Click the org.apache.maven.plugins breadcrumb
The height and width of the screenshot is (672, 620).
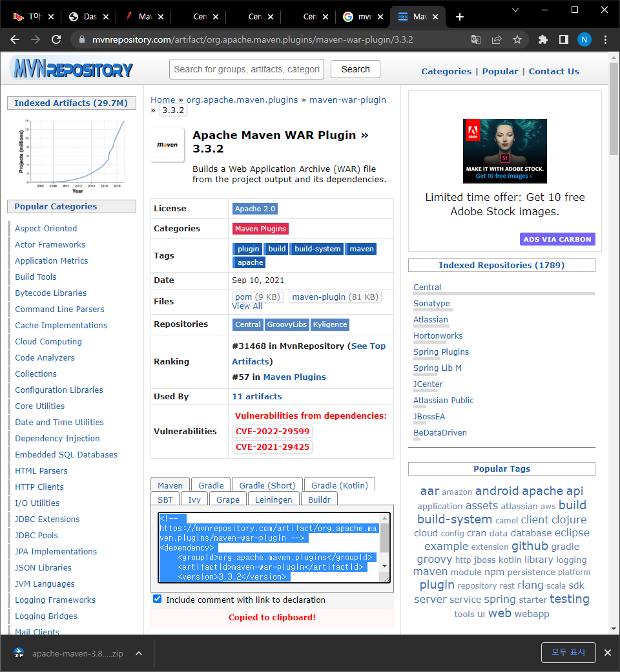(242, 100)
